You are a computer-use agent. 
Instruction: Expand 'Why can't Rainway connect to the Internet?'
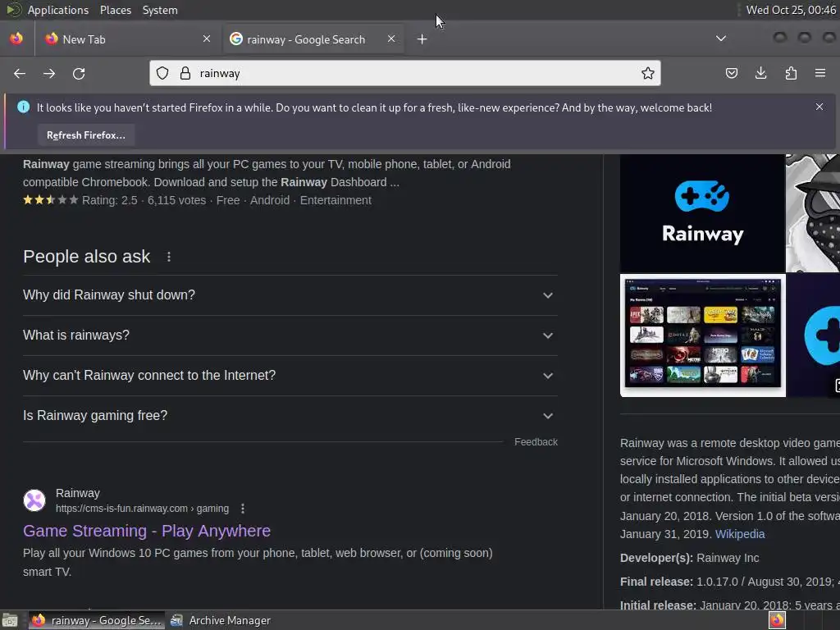pyautogui.click(x=290, y=376)
